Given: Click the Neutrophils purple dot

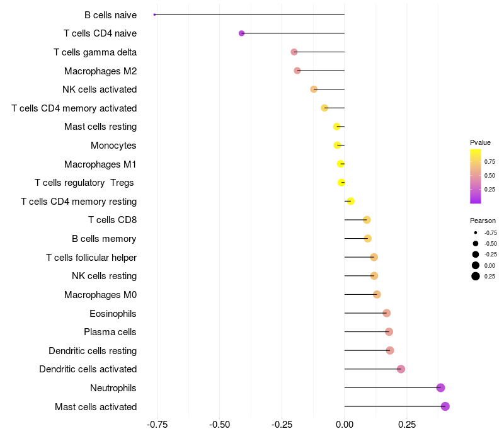Looking at the screenshot, I should pos(440,387).
